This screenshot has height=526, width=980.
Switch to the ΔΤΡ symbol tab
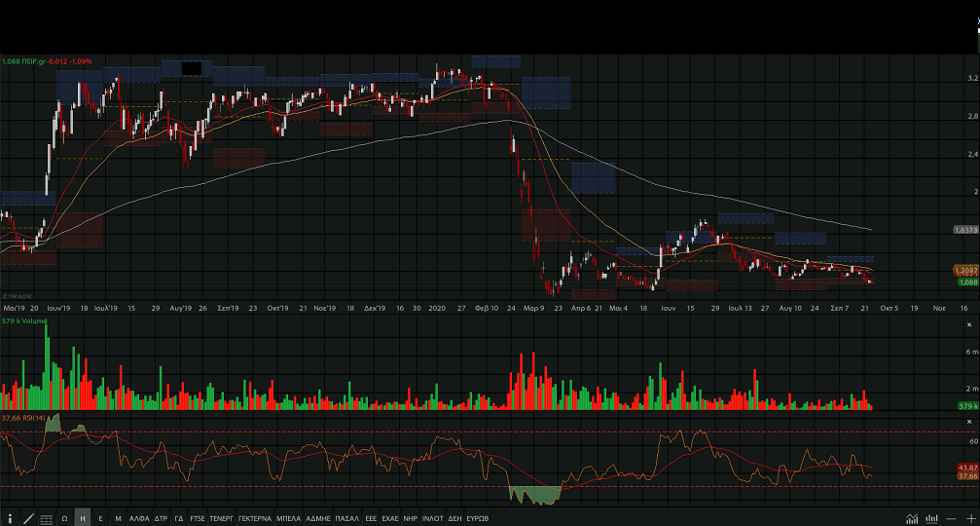tap(161, 518)
